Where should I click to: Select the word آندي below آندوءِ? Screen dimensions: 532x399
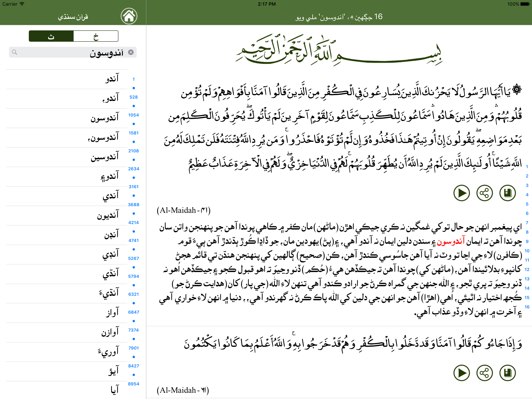tap(67, 196)
